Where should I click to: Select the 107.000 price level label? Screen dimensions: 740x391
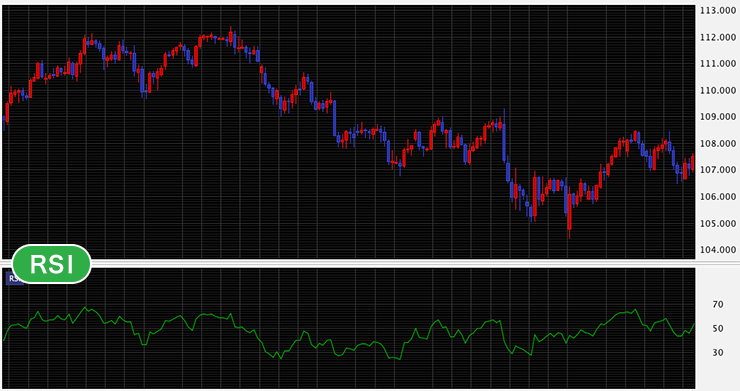pyautogui.click(x=717, y=170)
